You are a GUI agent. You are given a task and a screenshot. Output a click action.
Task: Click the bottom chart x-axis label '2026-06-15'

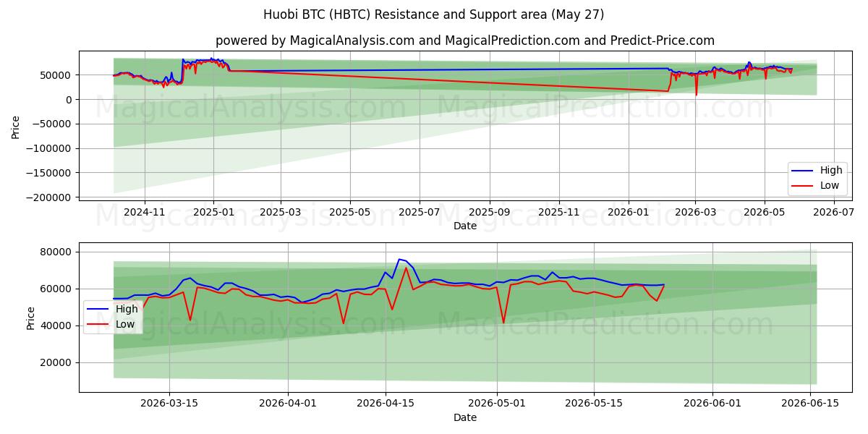[x=810, y=404]
